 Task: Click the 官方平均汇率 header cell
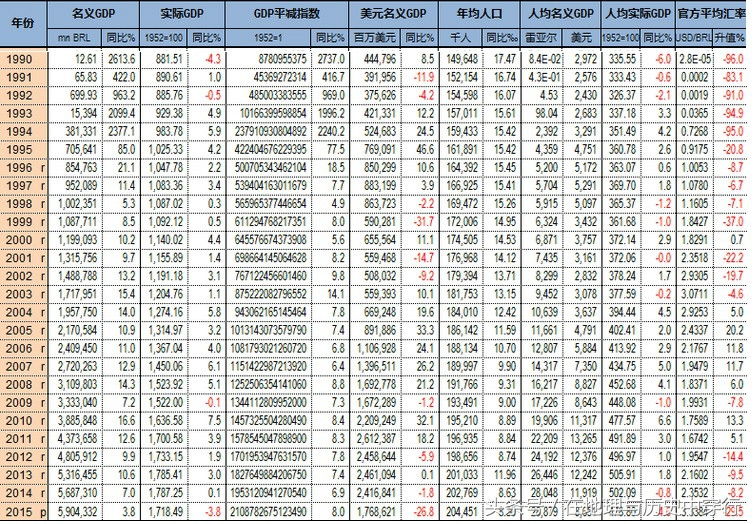pos(711,14)
